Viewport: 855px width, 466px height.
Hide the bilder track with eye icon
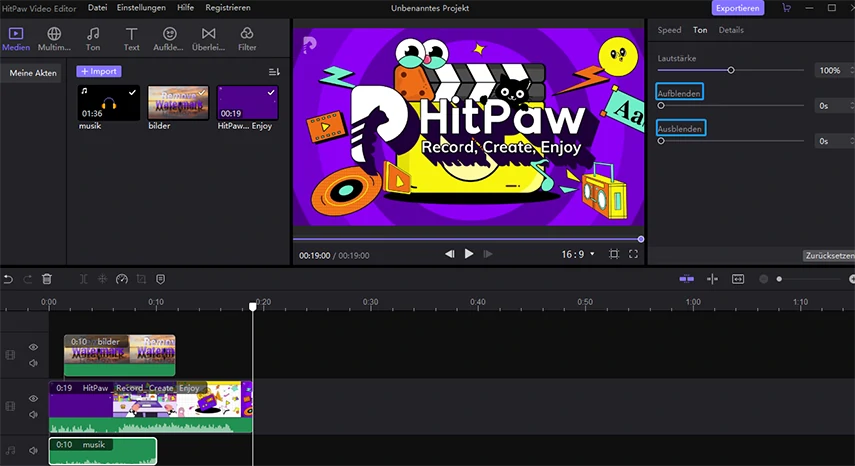point(33,347)
